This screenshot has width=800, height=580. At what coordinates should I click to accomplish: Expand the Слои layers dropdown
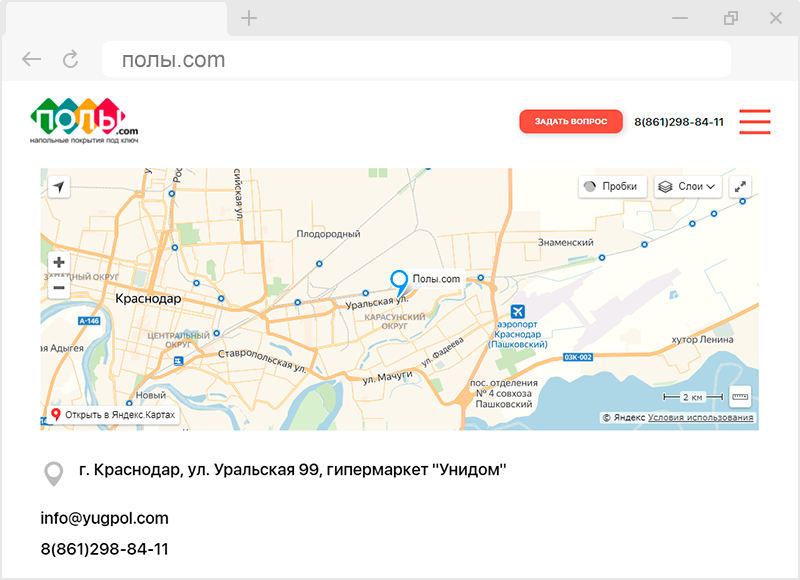pyautogui.click(x=688, y=187)
